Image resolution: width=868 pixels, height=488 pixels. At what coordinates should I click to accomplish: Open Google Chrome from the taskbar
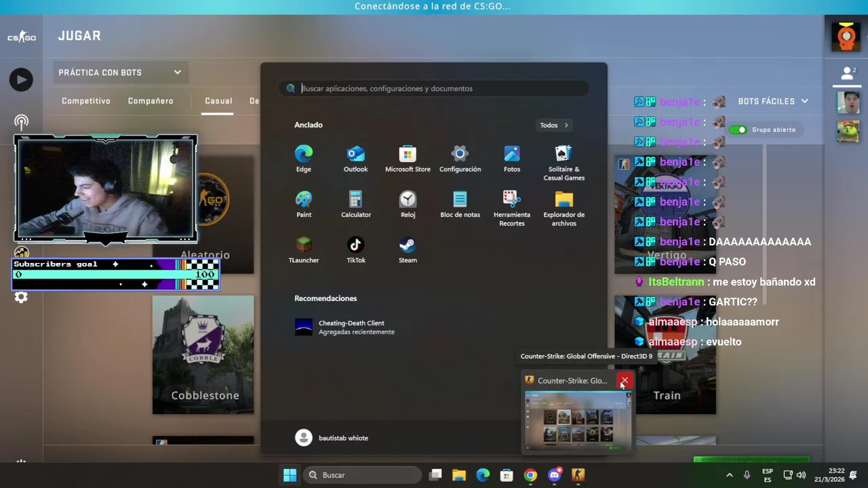click(x=530, y=475)
